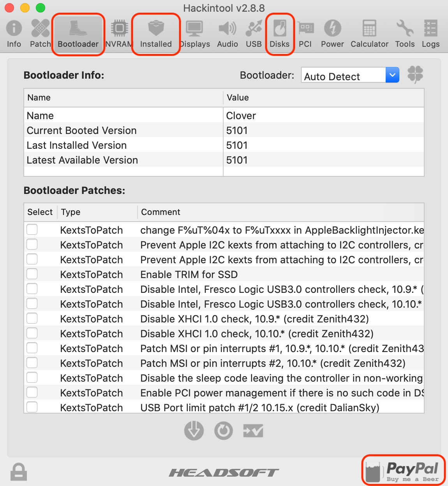Check Disable Intel Fresco Logic 10.10 checkbox
448x486 pixels.
point(32,303)
